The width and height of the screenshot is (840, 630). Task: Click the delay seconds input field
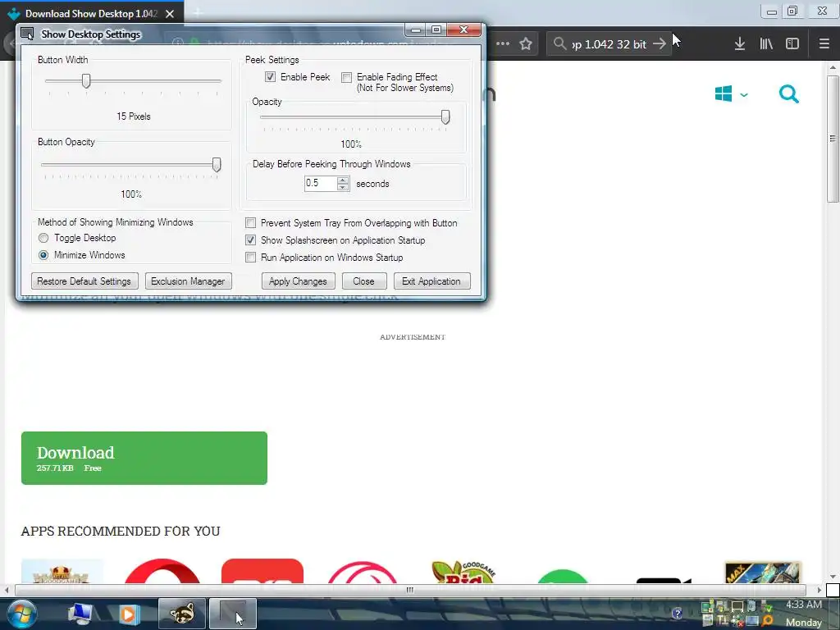click(x=321, y=183)
